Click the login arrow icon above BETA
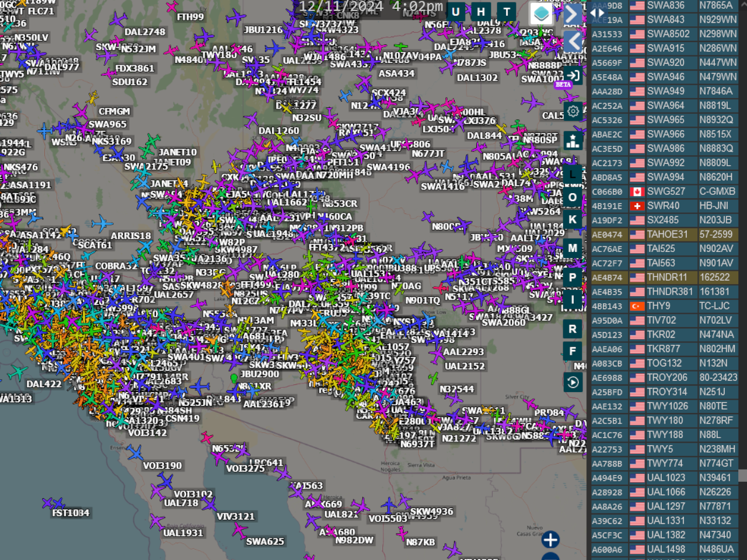 pos(573,75)
